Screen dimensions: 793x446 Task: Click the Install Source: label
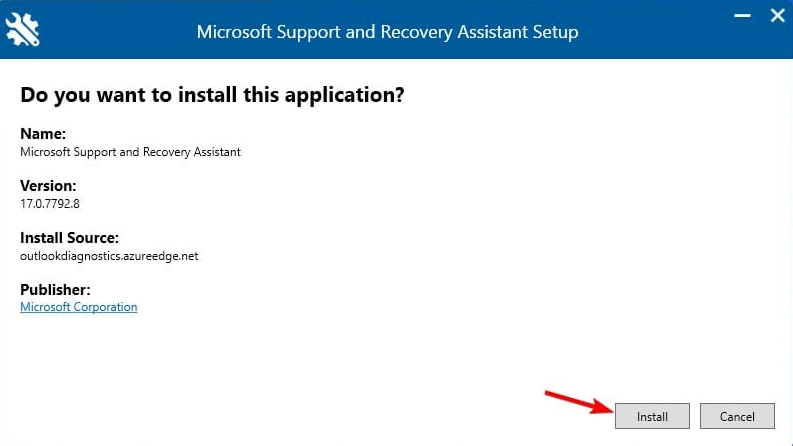tap(69, 238)
